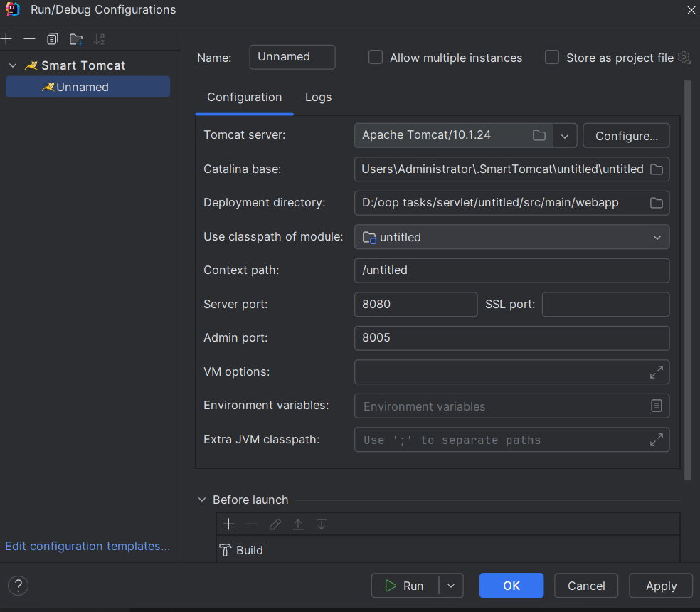The image size is (700, 612).
Task: Click the Admin port field
Action: [x=511, y=338]
